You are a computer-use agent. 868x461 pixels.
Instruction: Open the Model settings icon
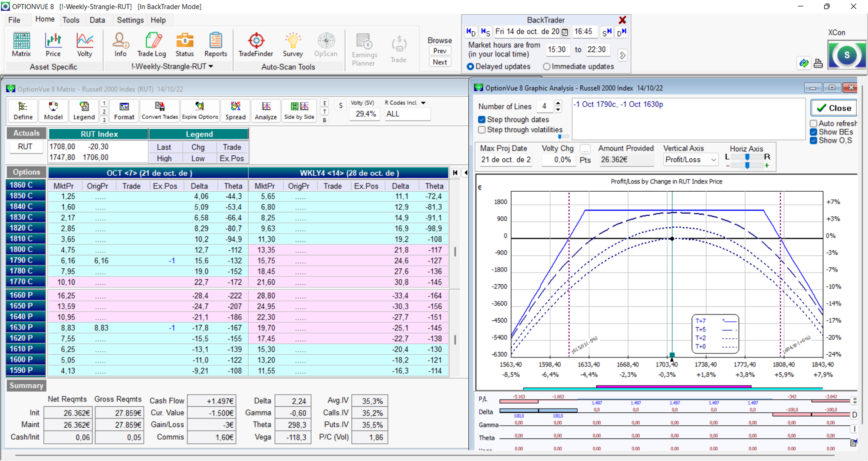tap(53, 111)
